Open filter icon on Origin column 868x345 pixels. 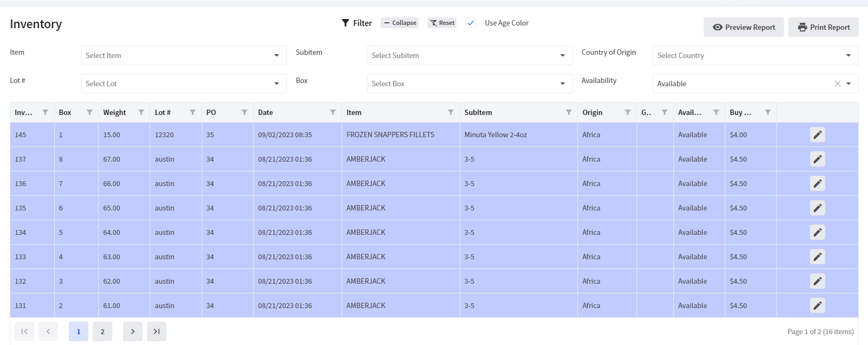click(627, 112)
